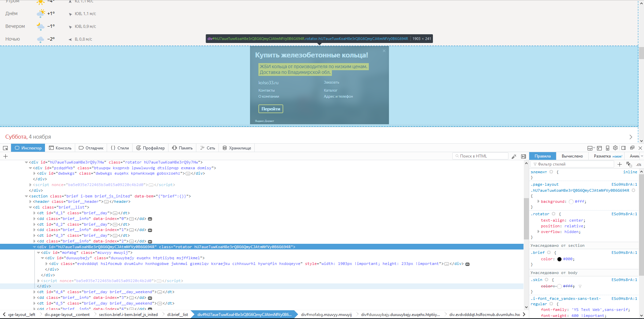Open the Инспектор tab
644x319 pixels.
coord(29,148)
